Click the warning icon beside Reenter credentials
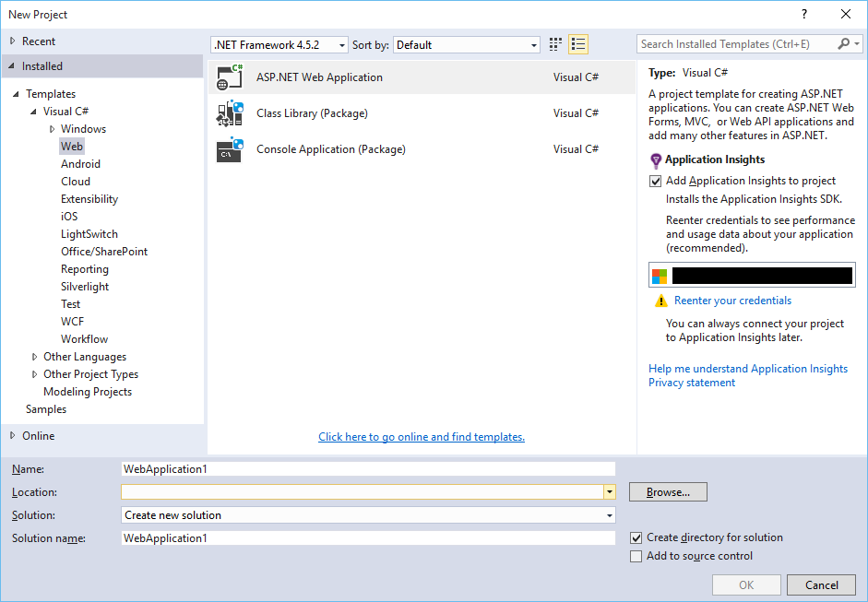Screen dimensions: 868x602 [661, 301]
